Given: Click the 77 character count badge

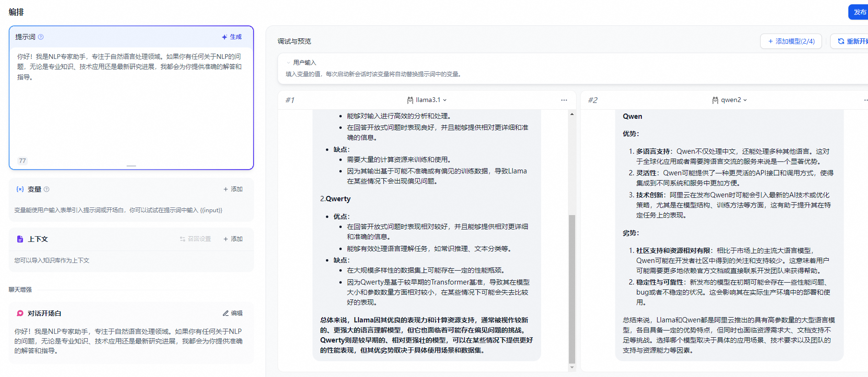Looking at the screenshot, I should point(23,161).
